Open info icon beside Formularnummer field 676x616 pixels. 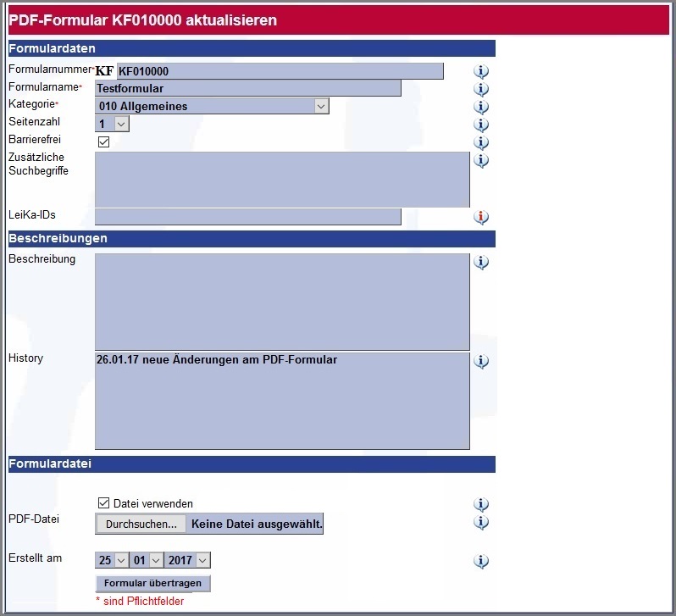coord(481,71)
